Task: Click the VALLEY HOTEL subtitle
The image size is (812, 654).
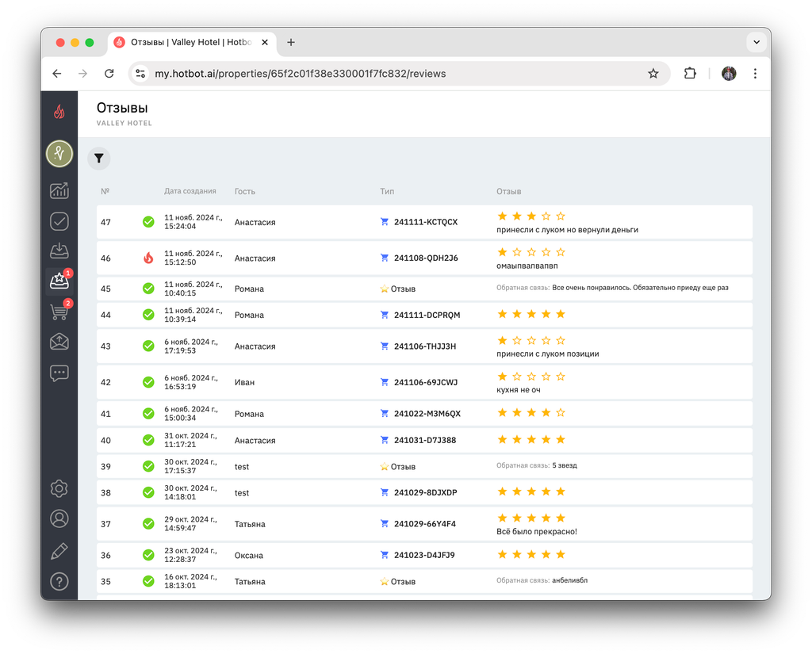Action: coord(124,123)
